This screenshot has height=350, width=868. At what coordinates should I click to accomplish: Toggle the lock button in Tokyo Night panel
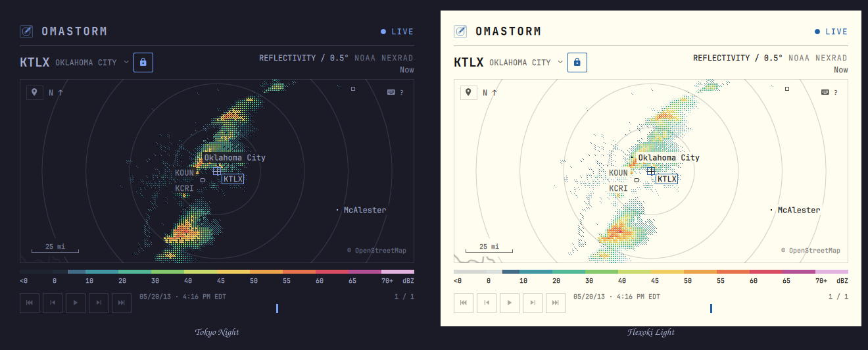(x=143, y=63)
